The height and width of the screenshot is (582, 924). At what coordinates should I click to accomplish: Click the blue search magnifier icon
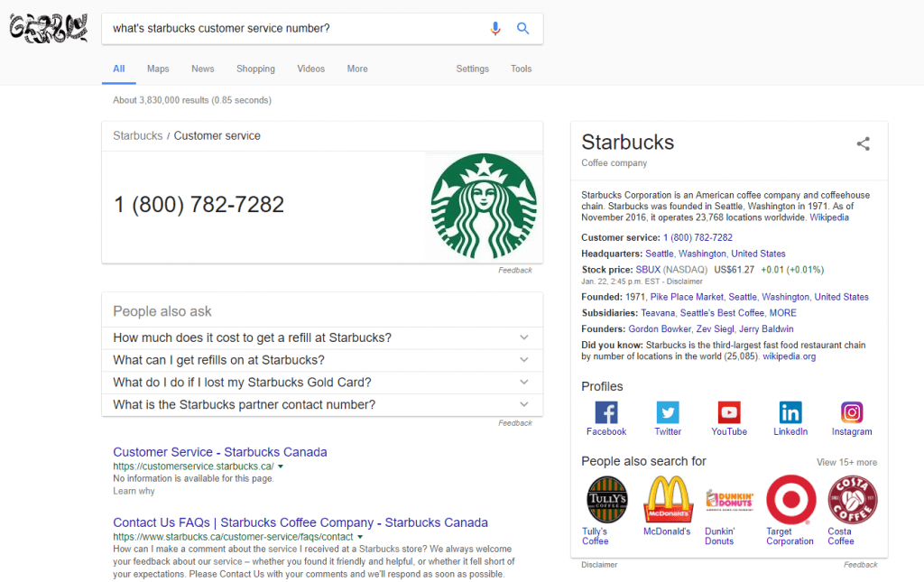coord(522,28)
